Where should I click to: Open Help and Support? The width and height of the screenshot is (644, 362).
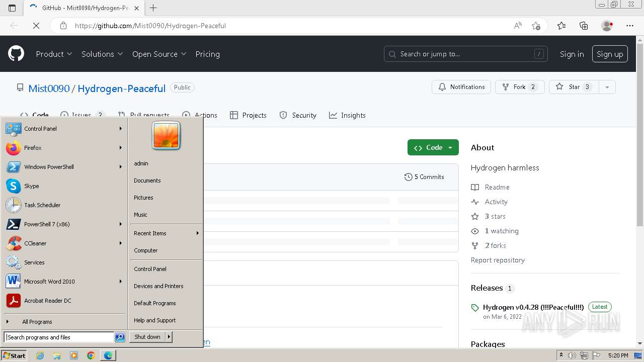(166, 320)
